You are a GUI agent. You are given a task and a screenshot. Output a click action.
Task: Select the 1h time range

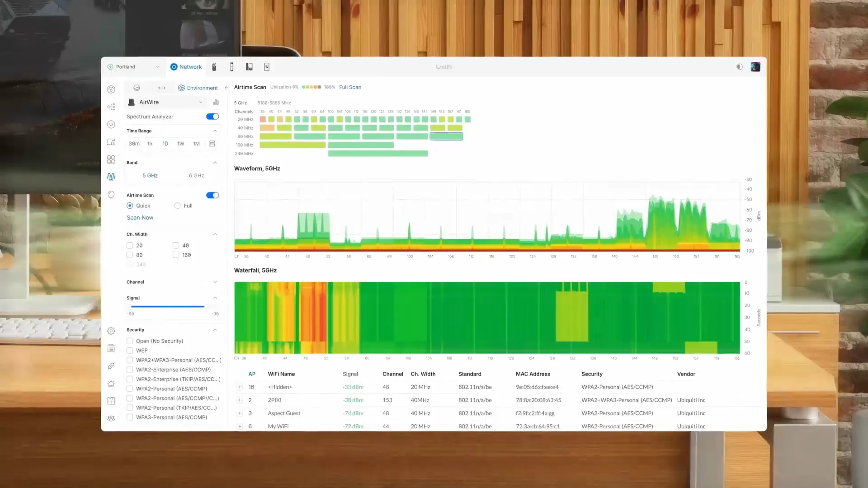coord(150,144)
